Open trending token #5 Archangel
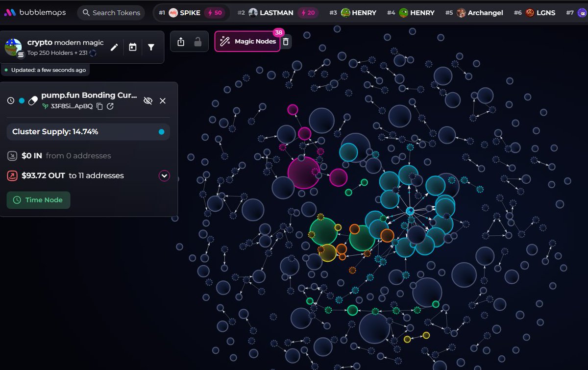Image resolution: width=588 pixels, height=370 pixels. click(x=474, y=13)
